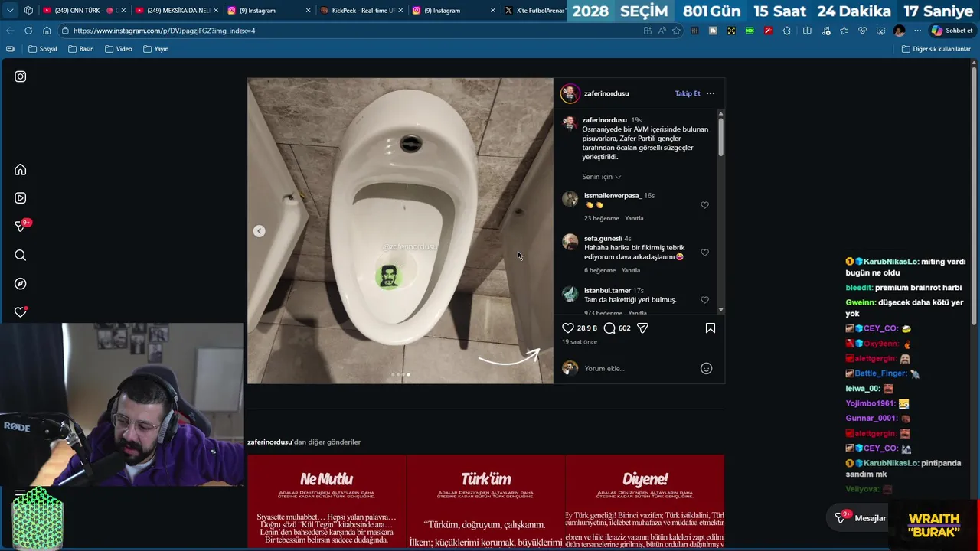Open istanbul.tamer's profile link

(607, 291)
